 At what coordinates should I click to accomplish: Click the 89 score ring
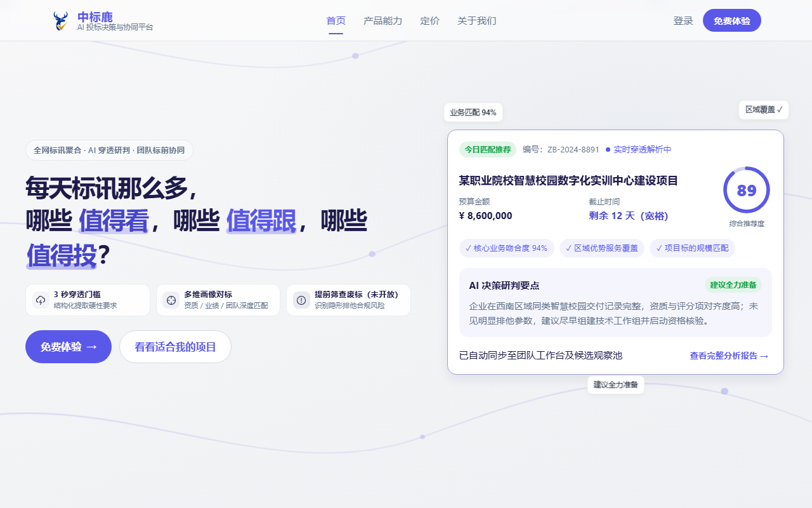(x=747, y=190)
